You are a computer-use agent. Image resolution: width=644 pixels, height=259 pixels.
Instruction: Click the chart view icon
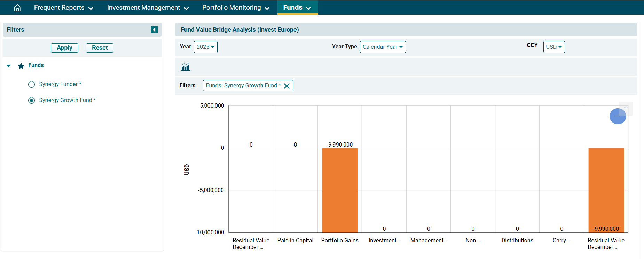(x=186, y=67)
